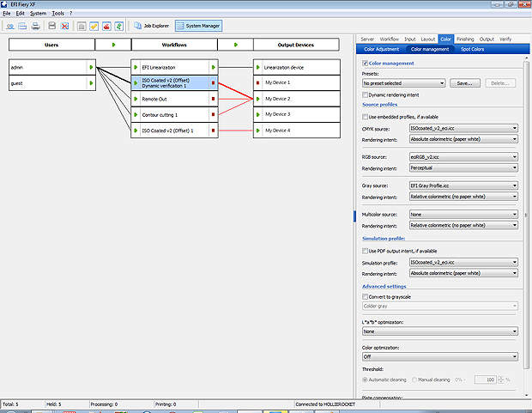
Task: Switch to the Verify tab
Action: pyautogui.click(x=505, y=39)
